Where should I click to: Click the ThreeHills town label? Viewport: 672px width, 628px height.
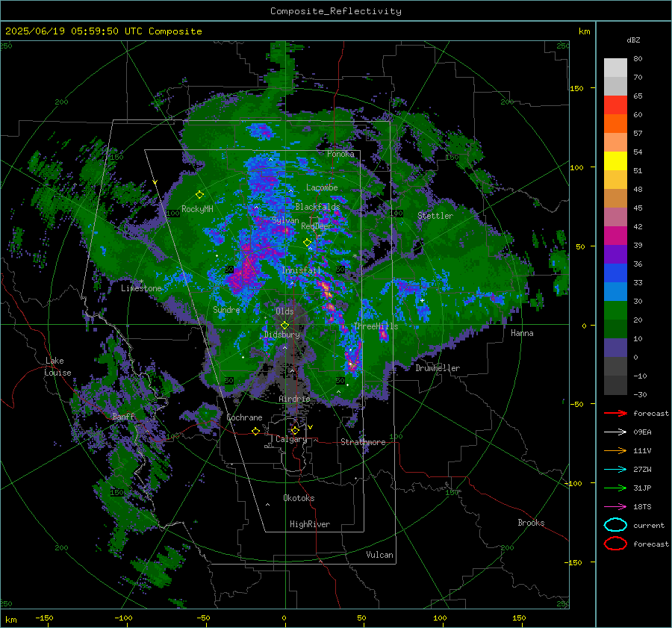(x=376, y=326)
